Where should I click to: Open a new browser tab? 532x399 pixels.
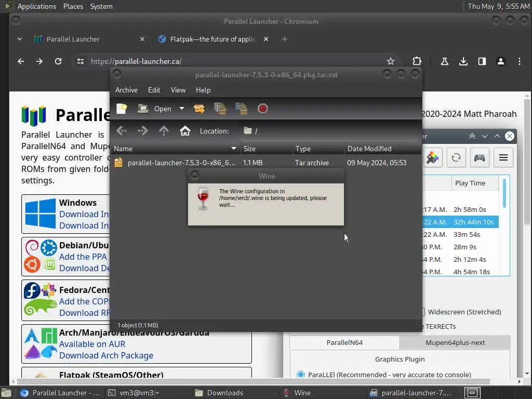(x=284, y=39)
